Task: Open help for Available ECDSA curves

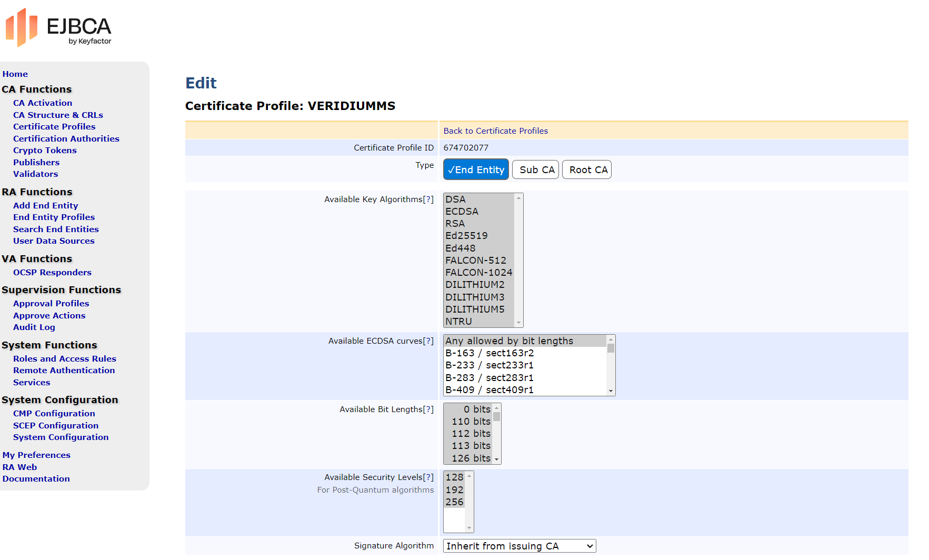Action: 429,341
